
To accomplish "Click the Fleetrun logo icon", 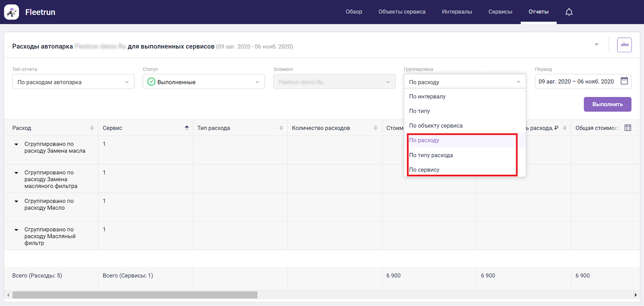I will pos(12,12).
